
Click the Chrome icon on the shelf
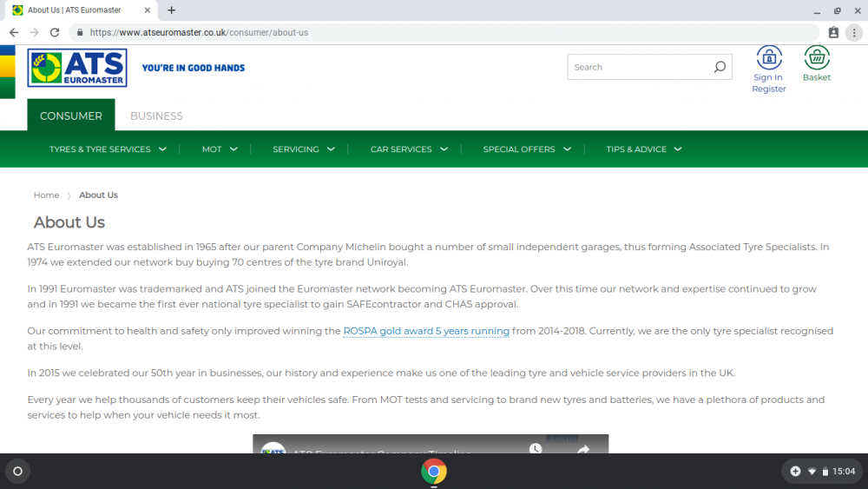point(433,472)
